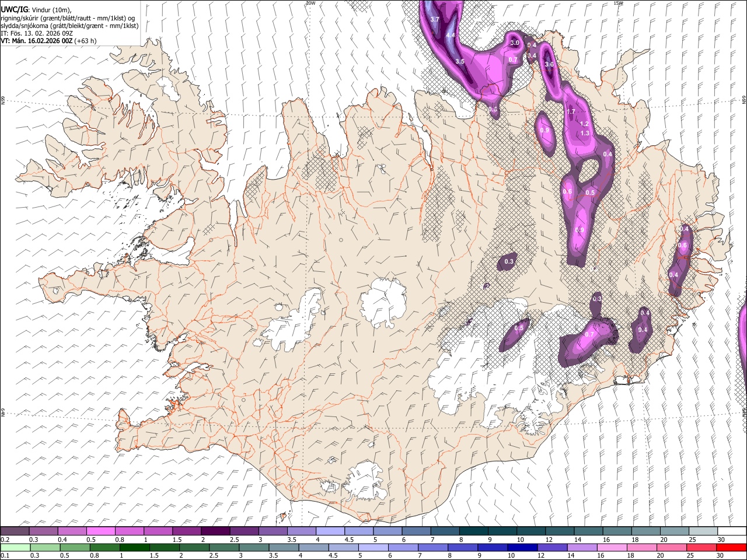Click the bright red 30 rain scale swatch

point(731,547)
